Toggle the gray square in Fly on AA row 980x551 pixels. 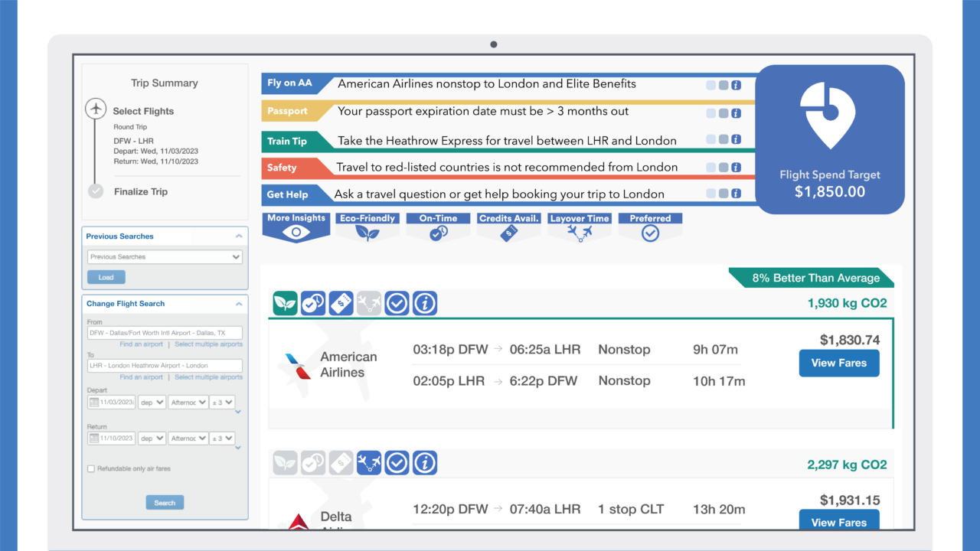[724, 85]
